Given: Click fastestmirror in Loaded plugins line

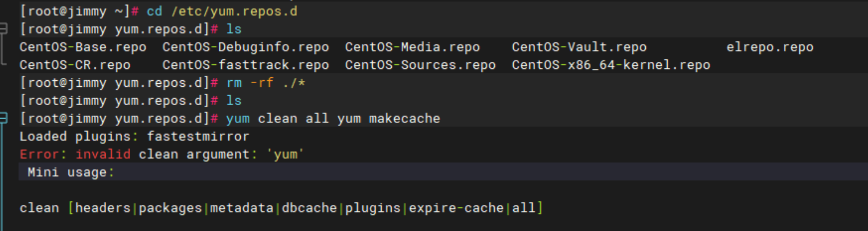Looking at the screenshot, I should 198,137.
